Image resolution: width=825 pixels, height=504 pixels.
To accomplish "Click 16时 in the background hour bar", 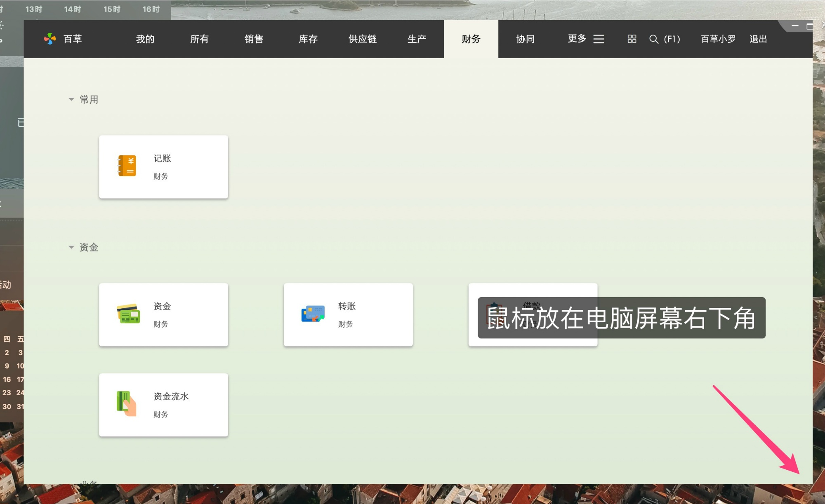I will pos(151,9).
